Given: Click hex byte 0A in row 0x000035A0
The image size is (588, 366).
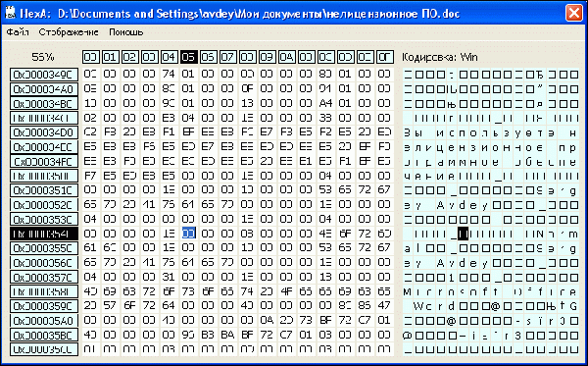Looking at the screenshot, I should click(267, 320).
